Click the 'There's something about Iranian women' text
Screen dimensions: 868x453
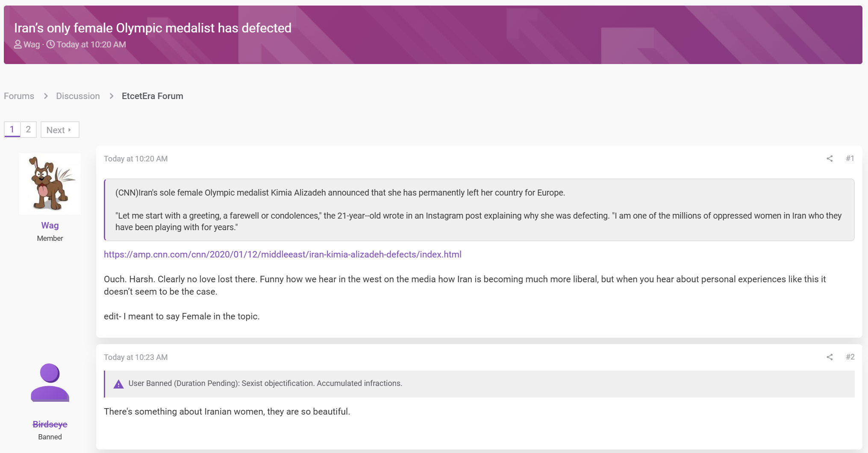pyautogui.click(x=227, y=412)
